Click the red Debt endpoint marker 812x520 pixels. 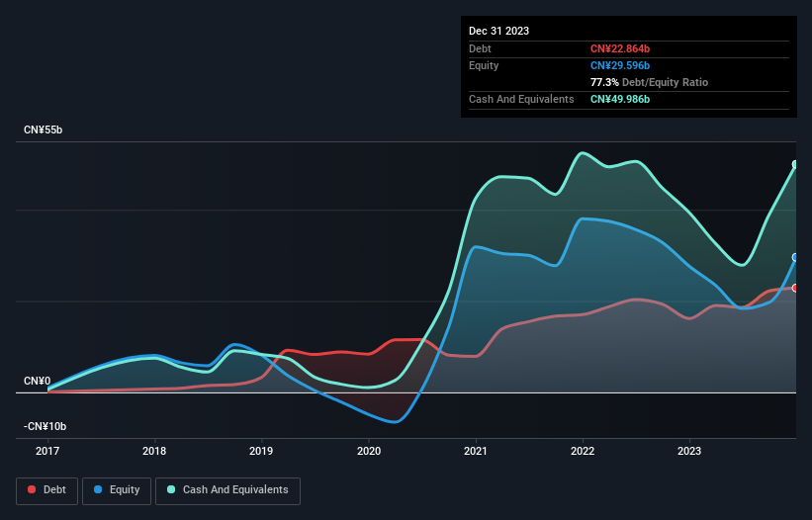(795, 289)
